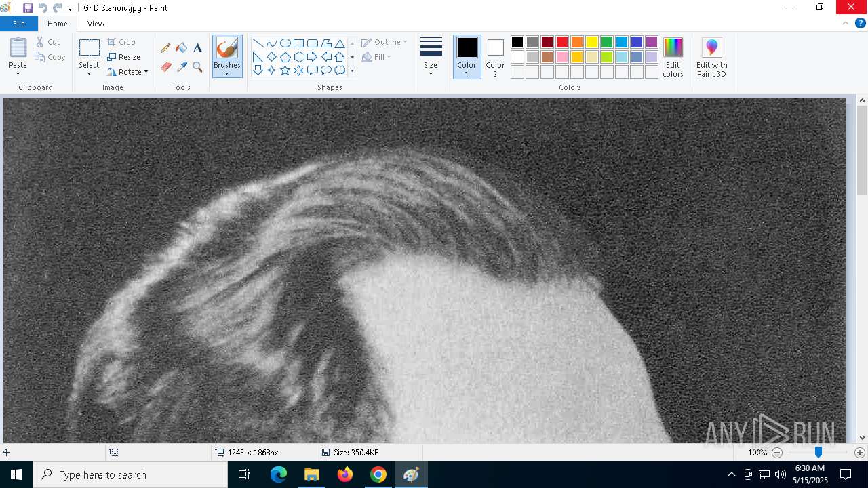Open Edit colors dialog
Image resolution: width=868 pixels, height=488 pixels.
coord(673,58)
